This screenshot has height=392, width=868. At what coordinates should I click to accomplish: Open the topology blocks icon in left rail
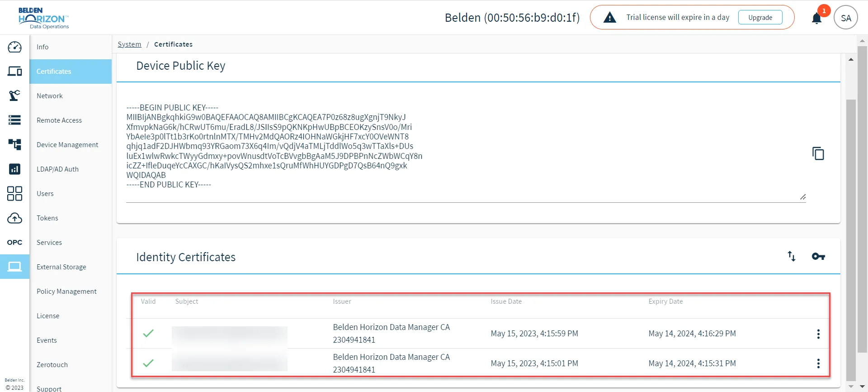pyautogui.click(x=14, y=144)
